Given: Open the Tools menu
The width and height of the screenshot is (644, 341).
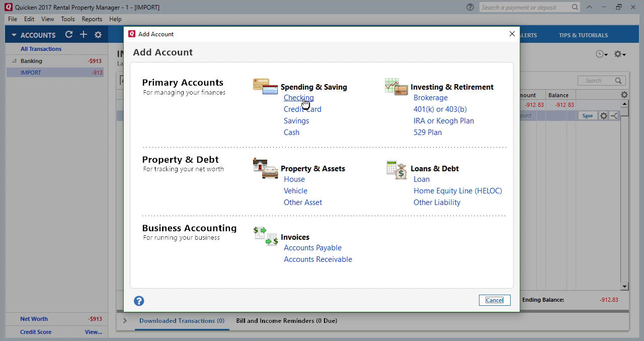Looking at the screenshot, I should click(68, 19).
